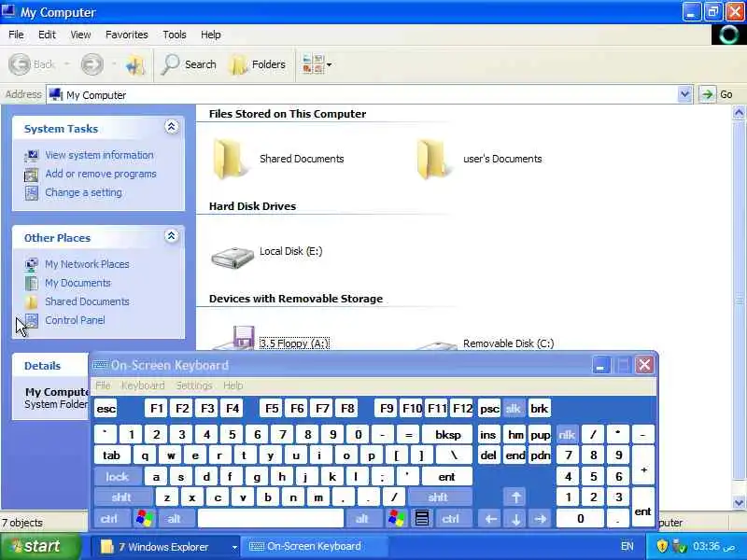
Task: Open the Search toolbar button
Action: pos(189,64)
